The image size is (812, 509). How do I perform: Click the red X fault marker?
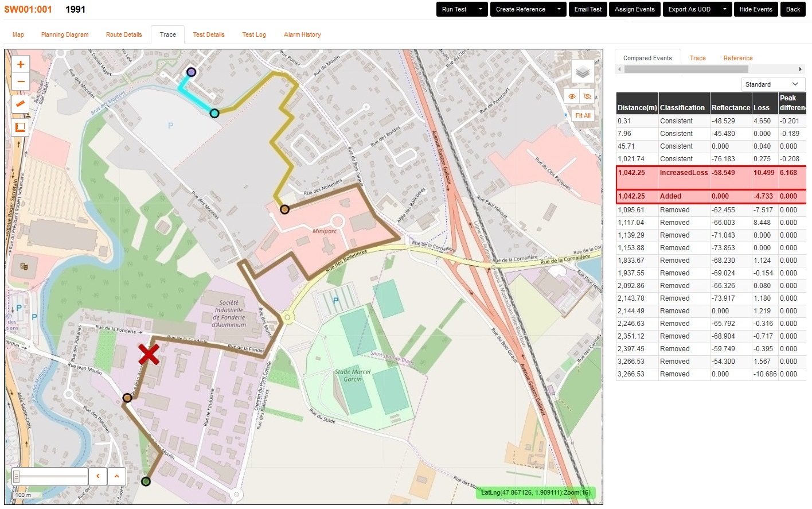(x=149, y=355)
